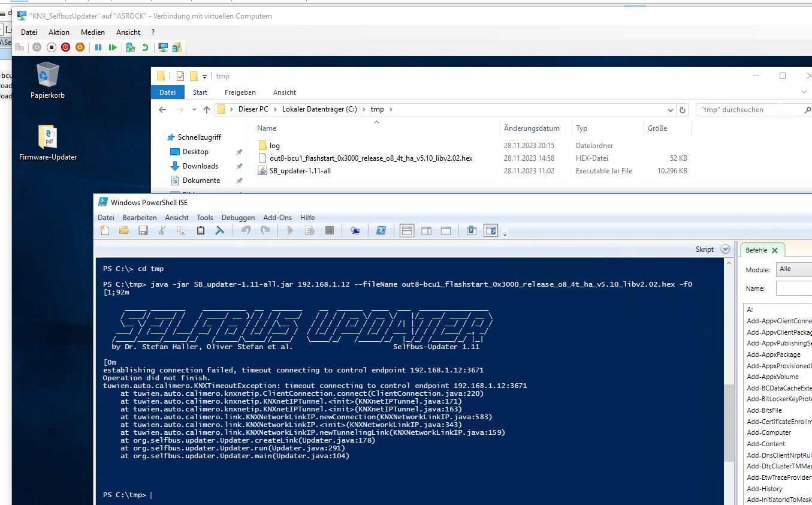Click the Änderungsdatum column header
This screenshot has width=812, height=505.
click(x=532, y=128)
